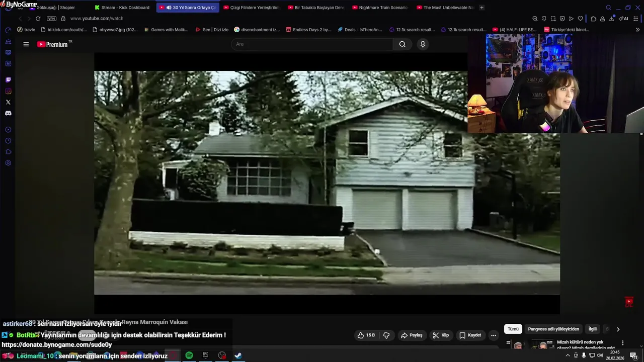This screenshot has height=362, width=644.
Task: Open 'Endless Days 2 by...' bookmark
Action: click(x=308, y=30)
